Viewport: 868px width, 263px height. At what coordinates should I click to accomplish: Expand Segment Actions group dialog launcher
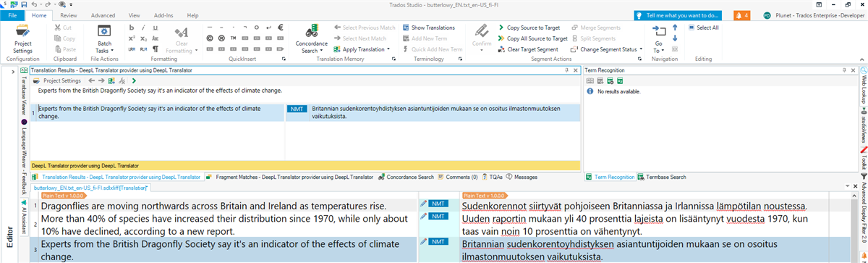coord(639,59)
